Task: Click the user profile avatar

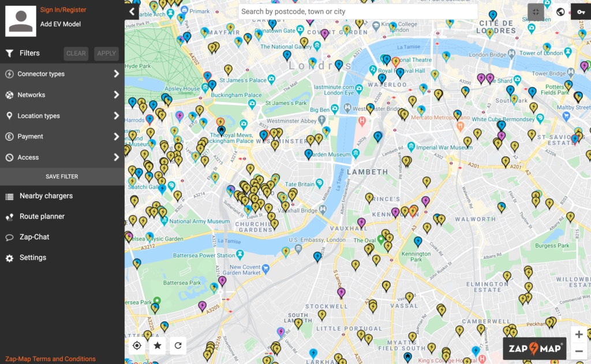Action: [x=21, y=21]
